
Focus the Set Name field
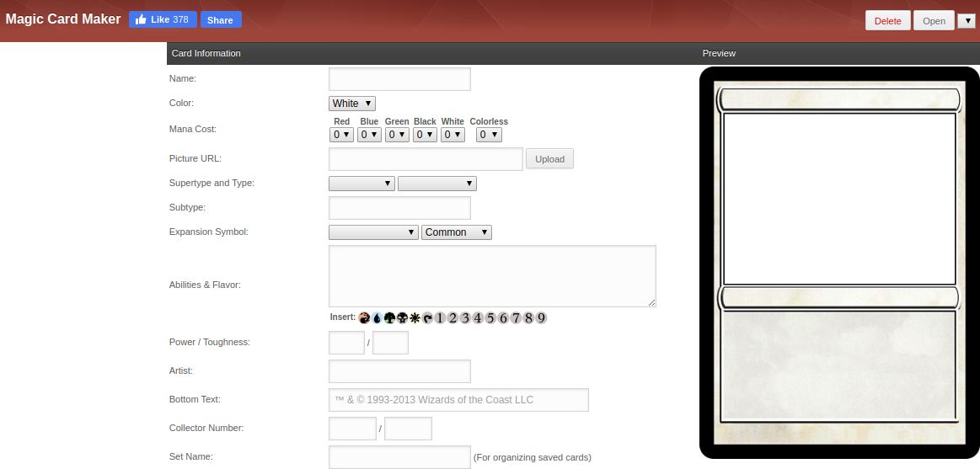tap(399, 457)
